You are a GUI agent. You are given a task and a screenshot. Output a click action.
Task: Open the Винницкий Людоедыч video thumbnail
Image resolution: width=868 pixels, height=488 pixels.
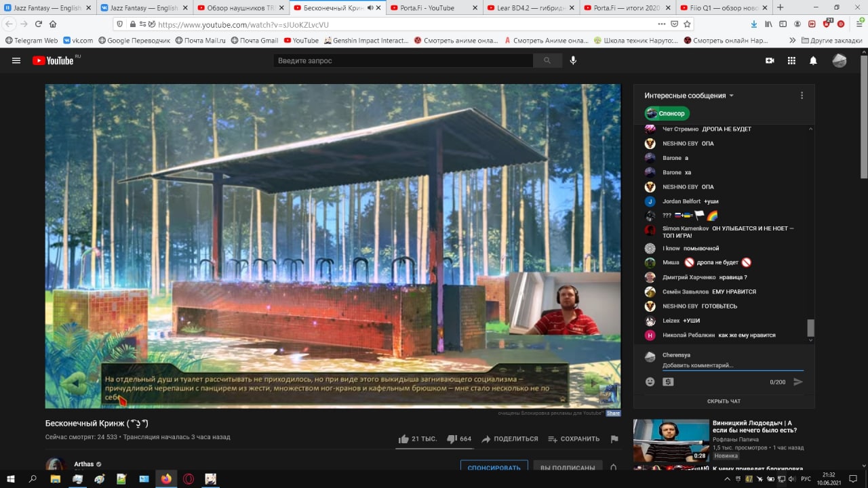[x=671, y=441]
